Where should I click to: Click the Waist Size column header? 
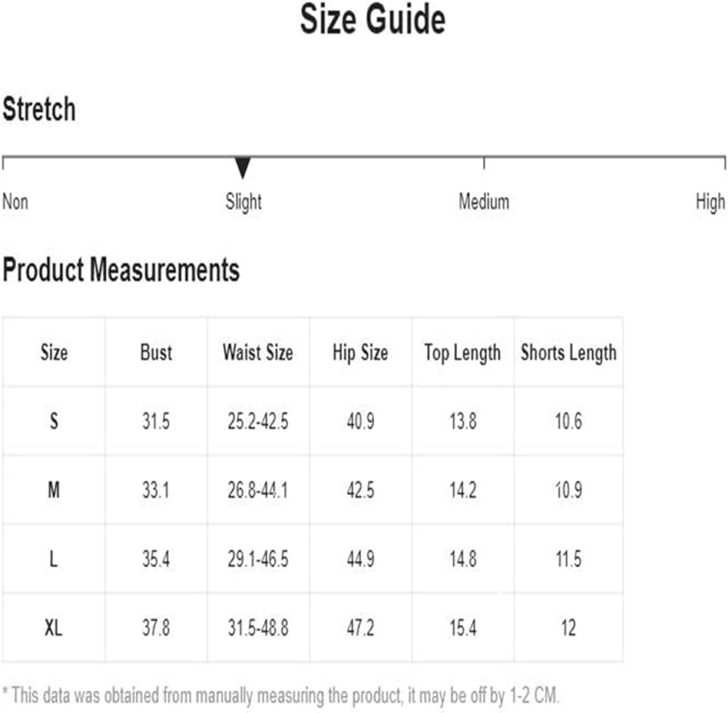click(258, 352)
